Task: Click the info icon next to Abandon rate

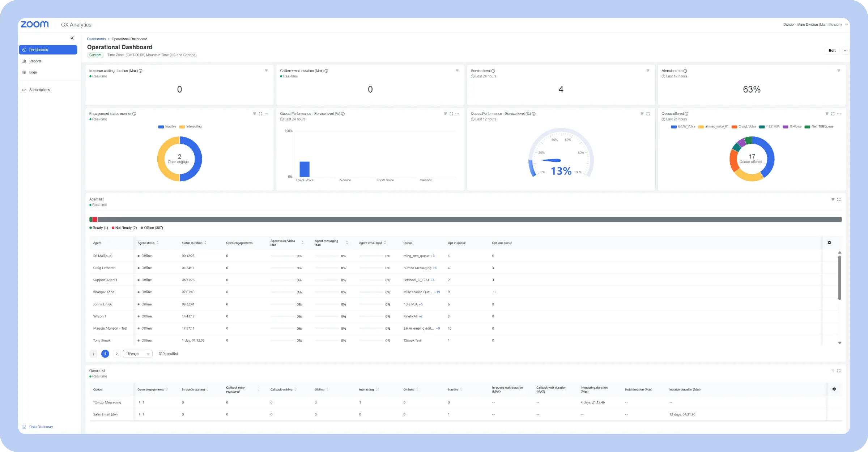Action: (x=685, y=71)
